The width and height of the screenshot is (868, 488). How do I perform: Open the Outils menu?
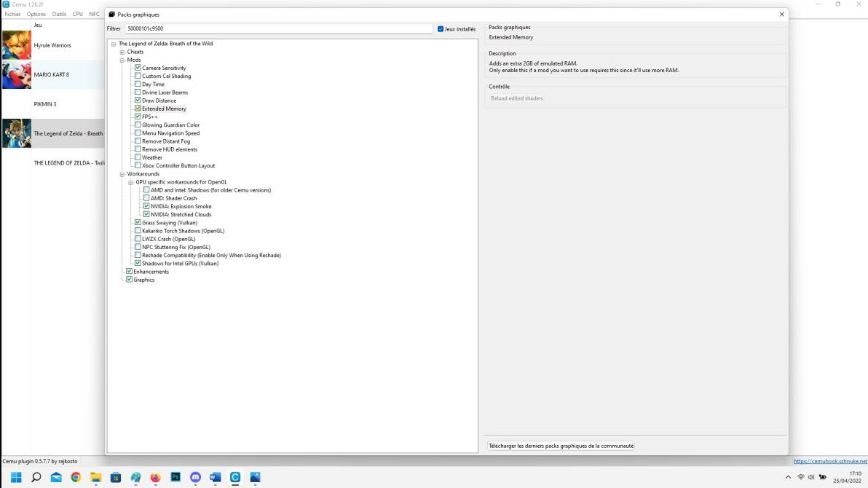click(59, 14)
